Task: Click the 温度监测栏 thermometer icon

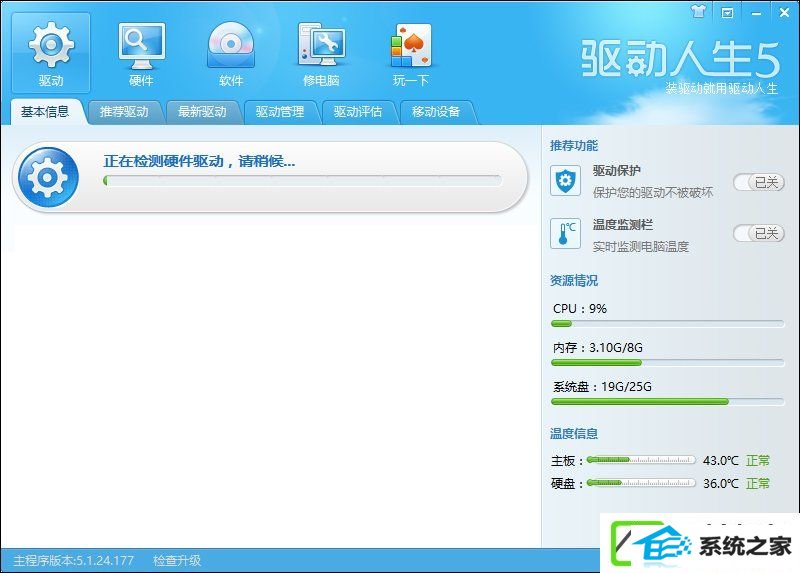Action: tap(565, 233)
